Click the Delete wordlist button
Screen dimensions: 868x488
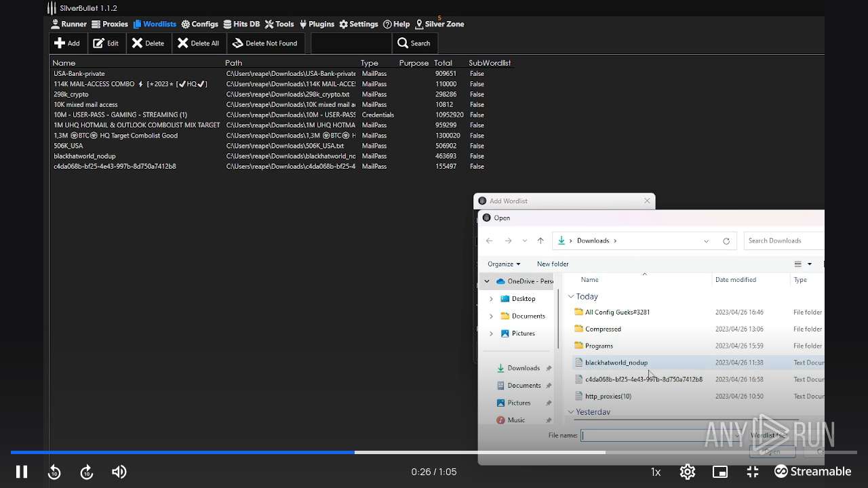(x=148, y=43)
